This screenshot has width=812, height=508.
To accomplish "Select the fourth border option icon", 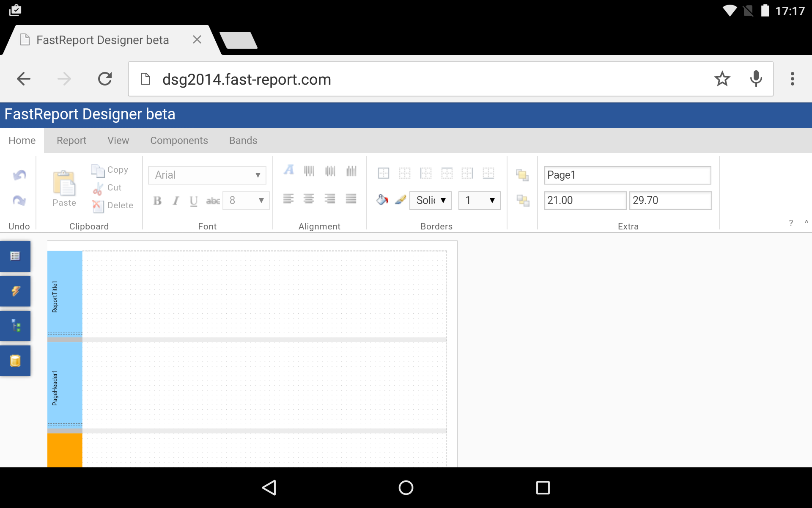I will pyautogui.click(x=447, y=173).
